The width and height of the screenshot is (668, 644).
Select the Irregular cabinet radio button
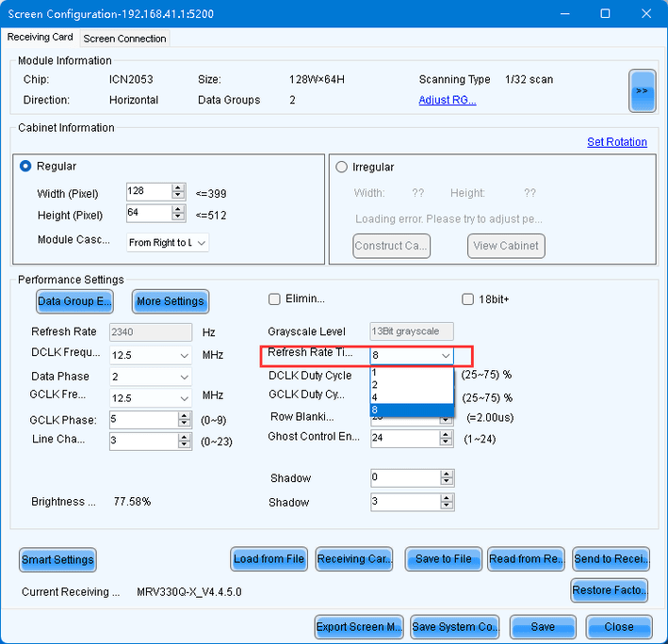click(341, 167)
